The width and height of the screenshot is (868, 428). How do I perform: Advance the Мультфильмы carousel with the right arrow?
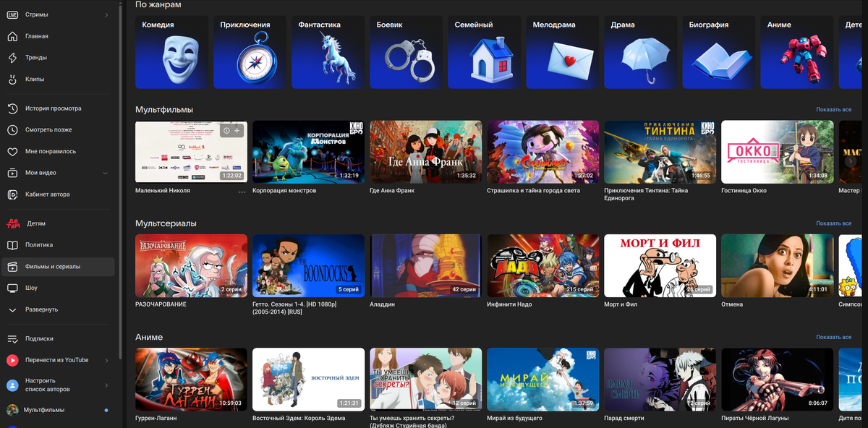(x=850, y=161)
